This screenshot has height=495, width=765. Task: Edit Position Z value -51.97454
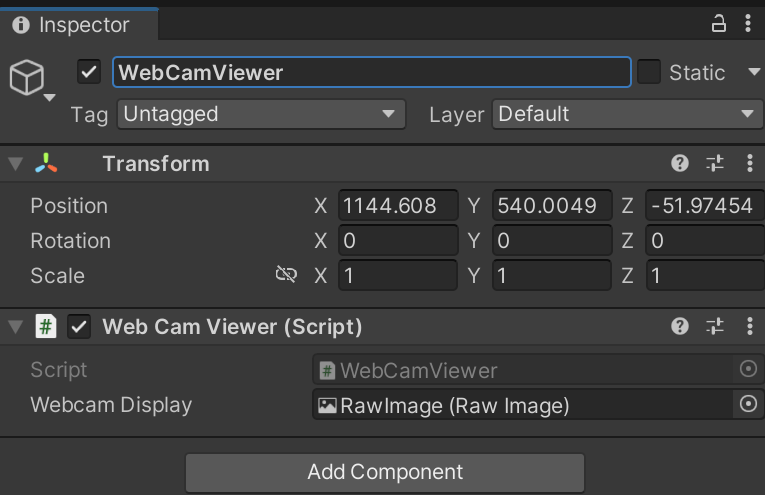tap(705, 205)
